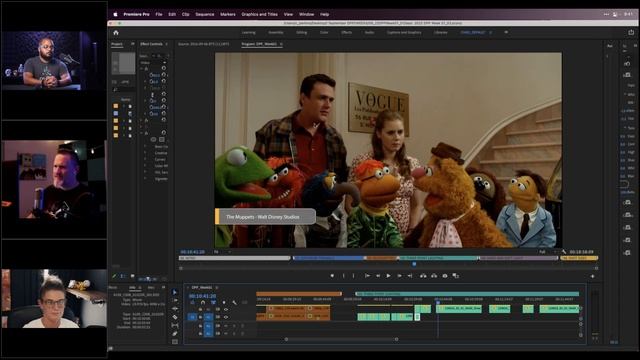Select the Slip tool
This screenshot has width=640, height=360.
[175, 326]
